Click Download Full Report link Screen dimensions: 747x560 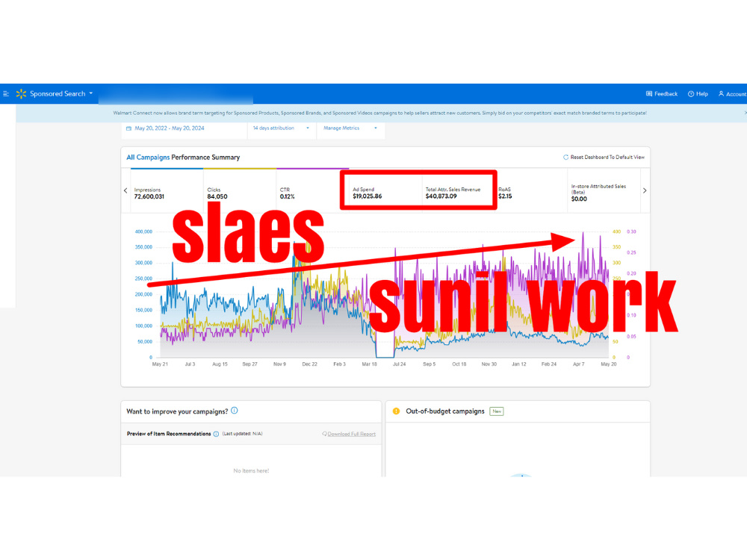tap(352, 434)
